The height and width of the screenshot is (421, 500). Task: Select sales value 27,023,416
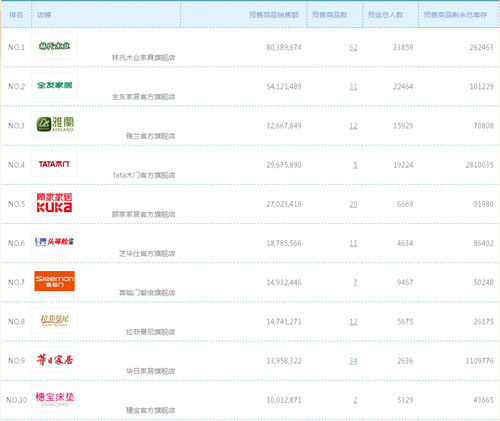284,204
